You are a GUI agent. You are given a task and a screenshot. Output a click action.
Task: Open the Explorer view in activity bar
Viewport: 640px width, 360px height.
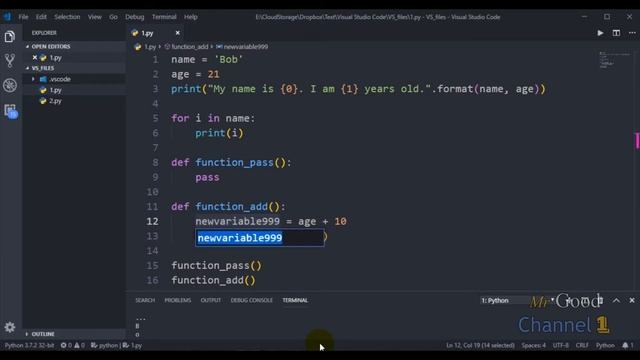point(10,37)
